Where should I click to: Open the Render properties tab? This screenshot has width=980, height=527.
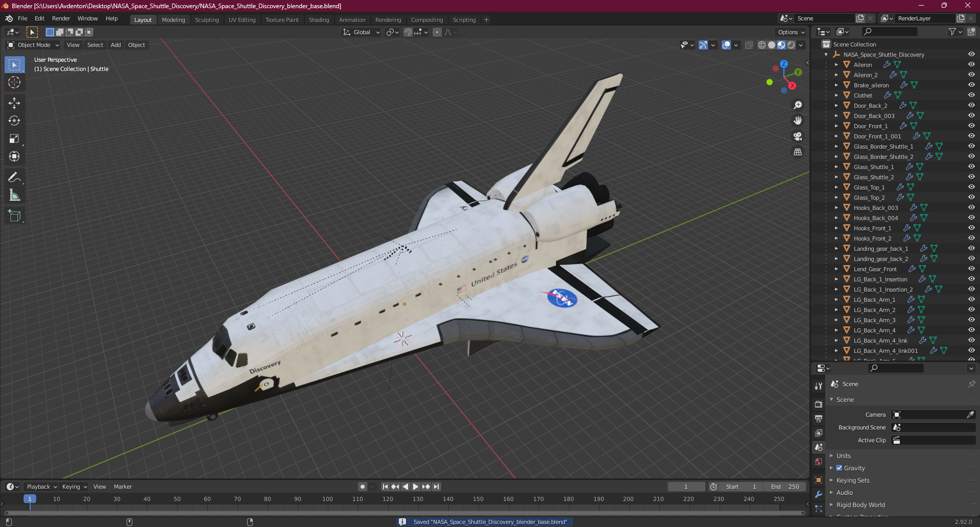[819, 404]
